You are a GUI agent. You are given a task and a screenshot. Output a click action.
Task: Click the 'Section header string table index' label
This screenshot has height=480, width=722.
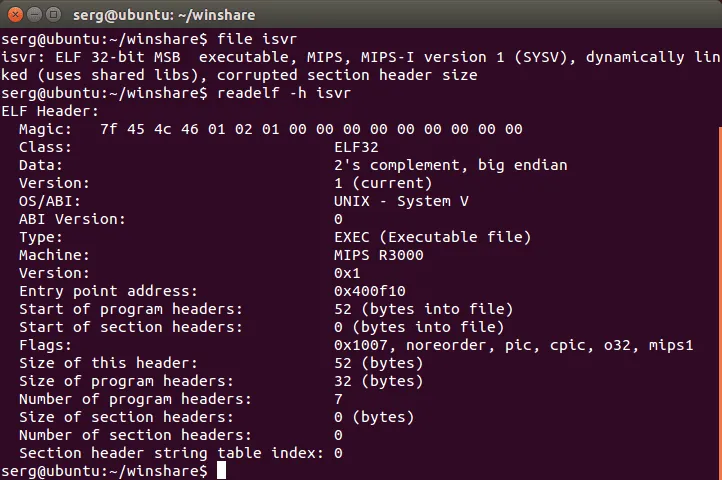point(171,453)
